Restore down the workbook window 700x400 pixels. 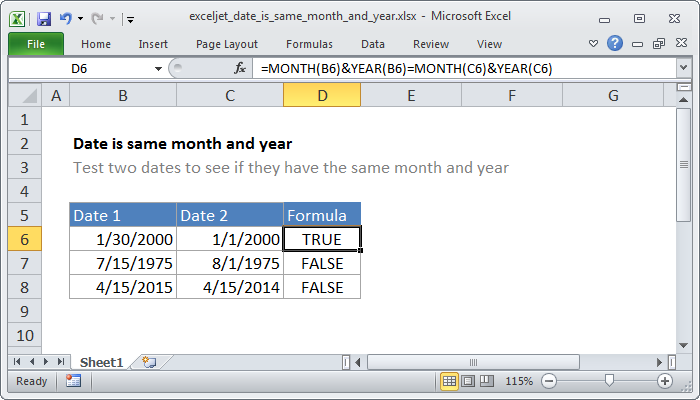click(x=659, y=43)
